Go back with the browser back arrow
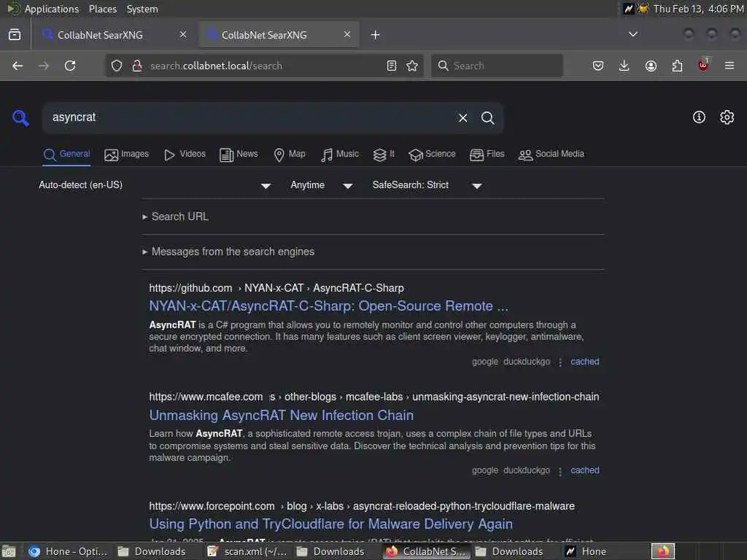Screen dimensions: 747x560 [18, 66]
